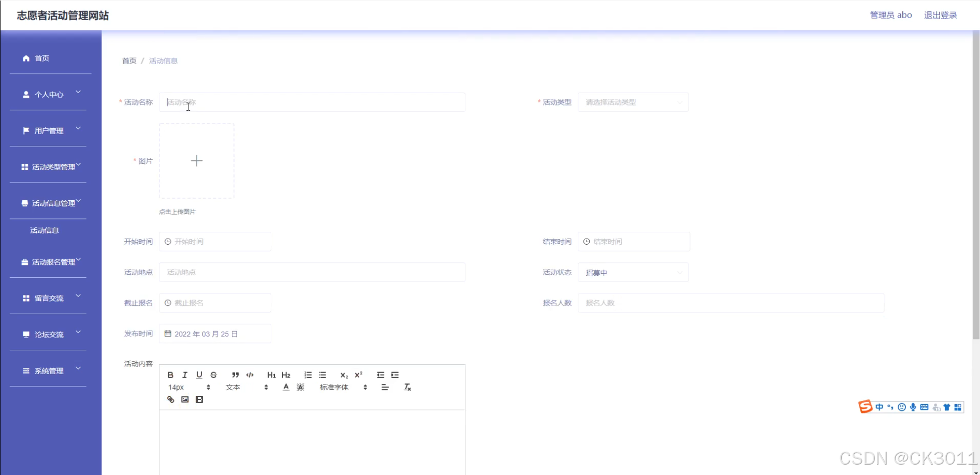Create an ordered numbered list
This screenshot has height=475, width=980.
(x=308, y=375)
